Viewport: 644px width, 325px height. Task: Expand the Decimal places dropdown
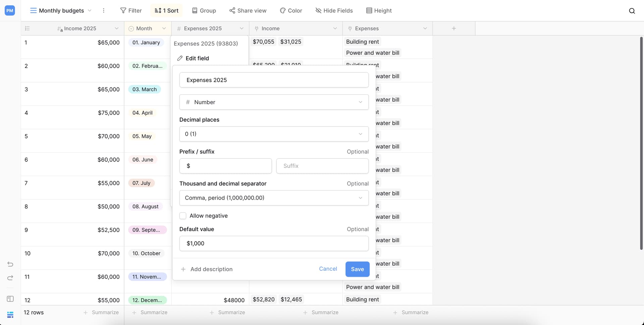coord(274,134)
